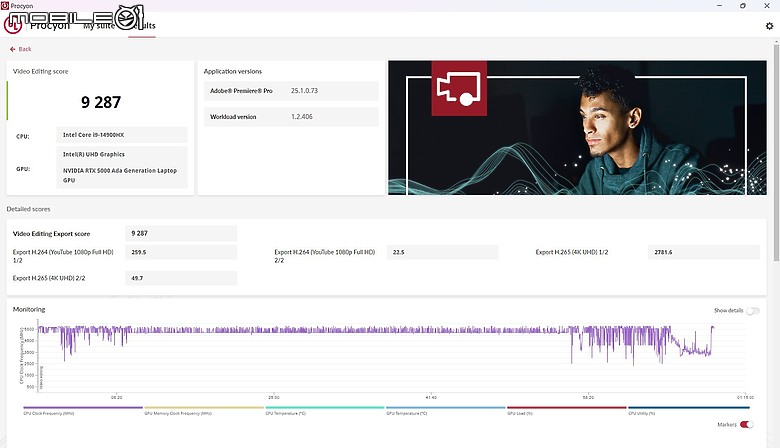Click the Export H.265 1/2 value 2781.6

(704, 252)
